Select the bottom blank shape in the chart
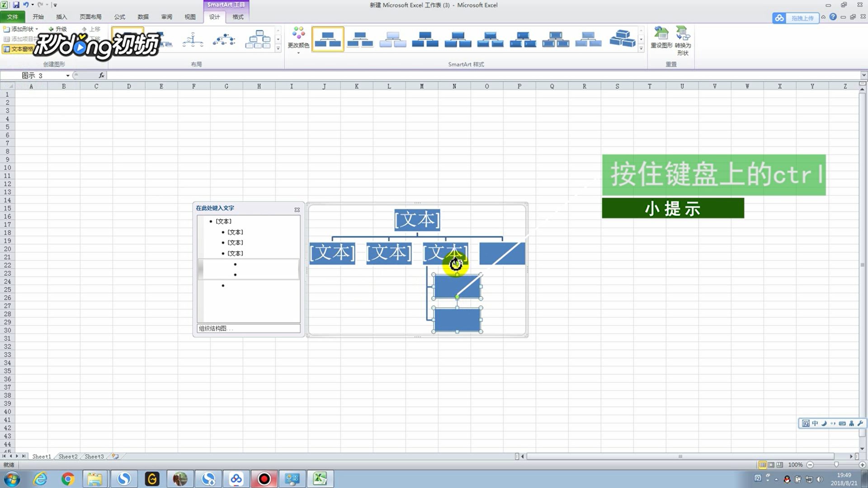The image size is (868, 488). [x=457, y=319]
